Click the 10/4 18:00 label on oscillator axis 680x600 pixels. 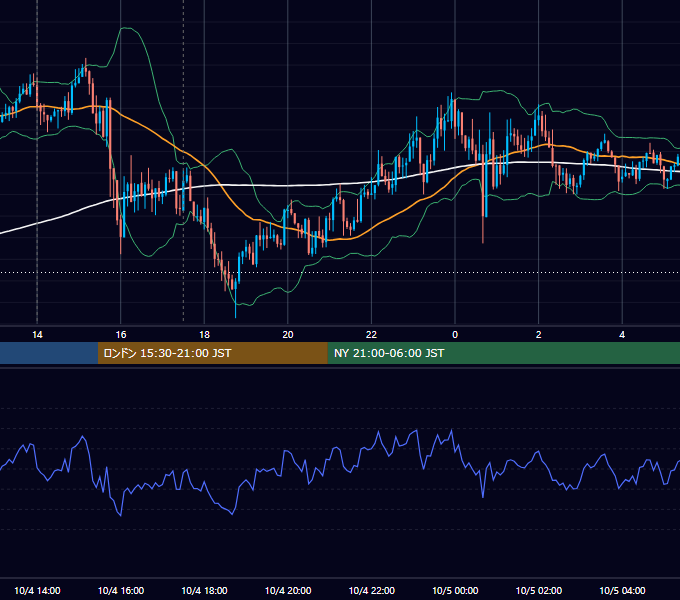[x=204, y=590]
